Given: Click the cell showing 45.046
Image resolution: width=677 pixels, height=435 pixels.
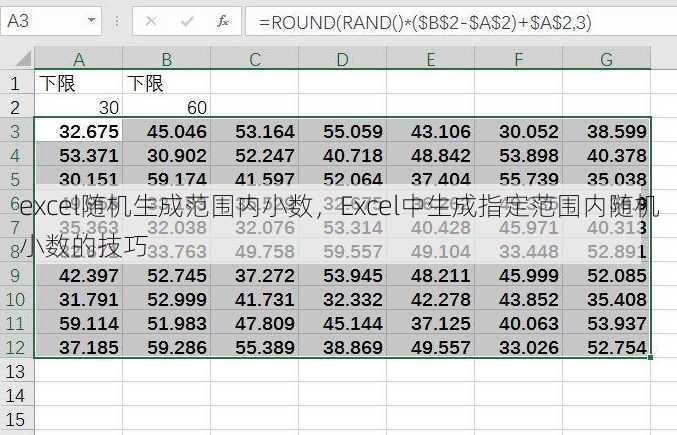Looking at the screenshot, I should pyautogui.click(x=167, y=131).
